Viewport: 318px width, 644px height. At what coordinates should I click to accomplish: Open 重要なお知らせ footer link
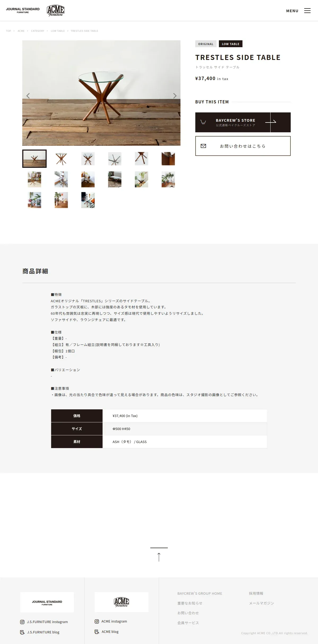[190, 603]
